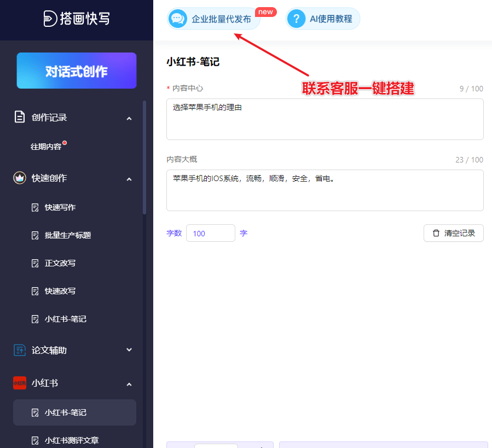
Task: Expand the 论文辅助 section chevron
Action: 129,350
